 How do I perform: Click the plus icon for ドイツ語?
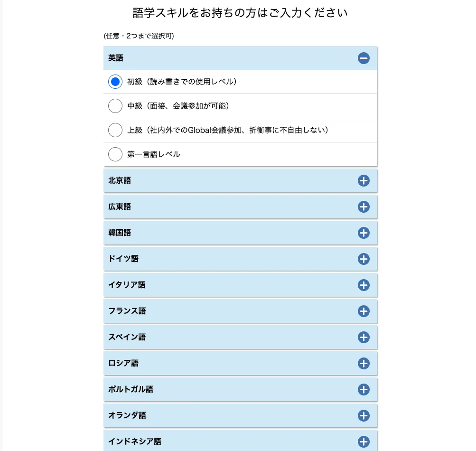(x=364, y=259)
